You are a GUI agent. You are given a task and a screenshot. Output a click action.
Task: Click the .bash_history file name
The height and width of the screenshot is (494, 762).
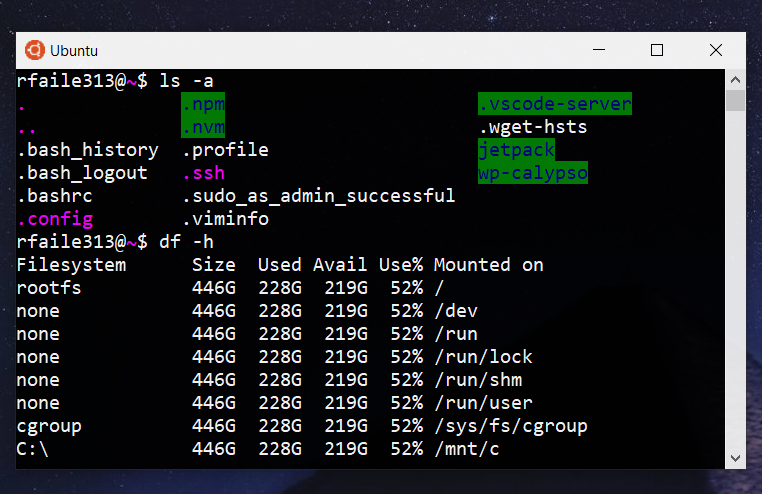click(x=88, y=150)
